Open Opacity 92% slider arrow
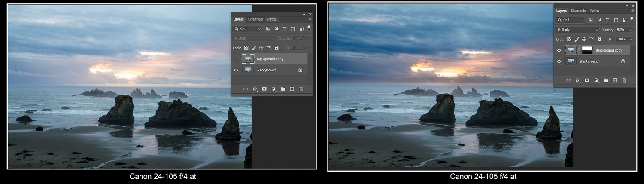 pos(630,30)
